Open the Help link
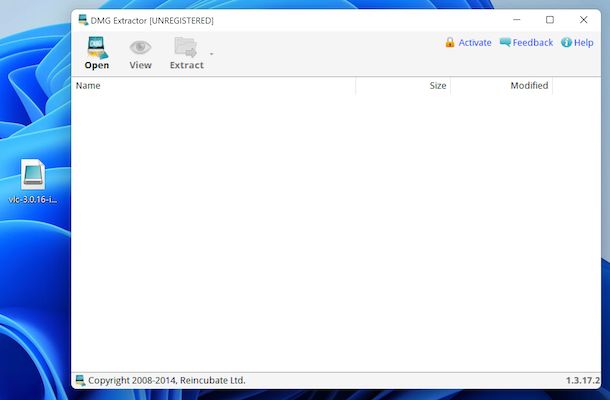Viewport: 610px width, 400px height. click(x=577, y=42)
